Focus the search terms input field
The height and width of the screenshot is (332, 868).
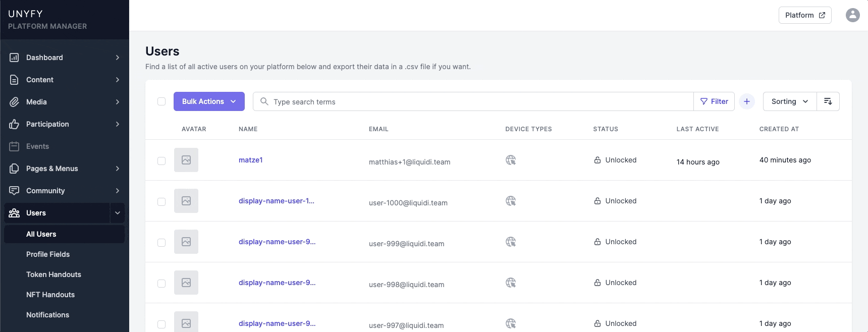tap(479, 101)
